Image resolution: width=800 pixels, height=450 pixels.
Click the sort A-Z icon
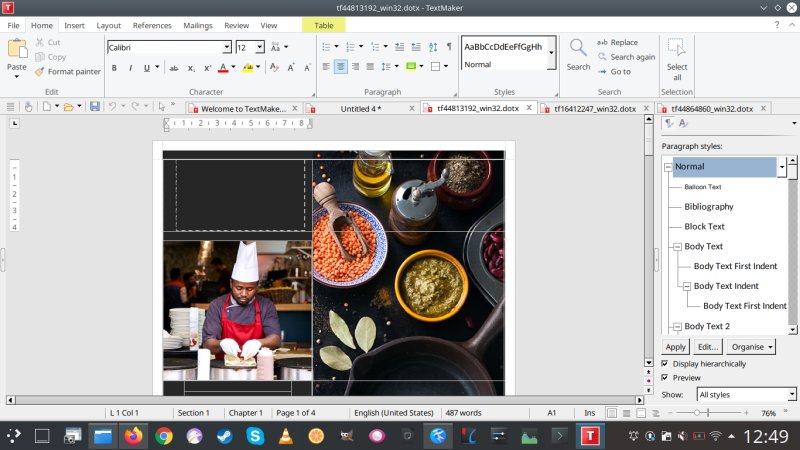(x=433, y=47)
